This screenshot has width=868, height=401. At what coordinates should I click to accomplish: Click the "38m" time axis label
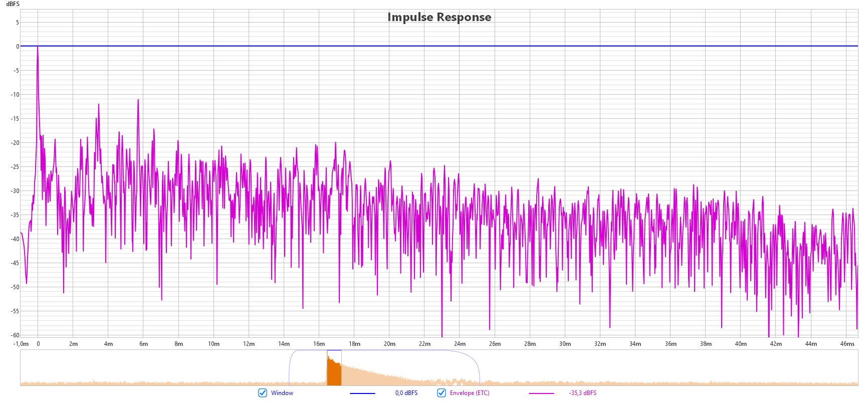706,344
